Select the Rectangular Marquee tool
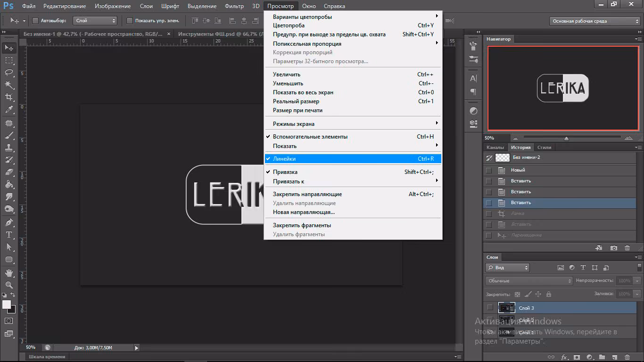Image resolution: width=644 pixels, height=362 pixels. [9, 60]
